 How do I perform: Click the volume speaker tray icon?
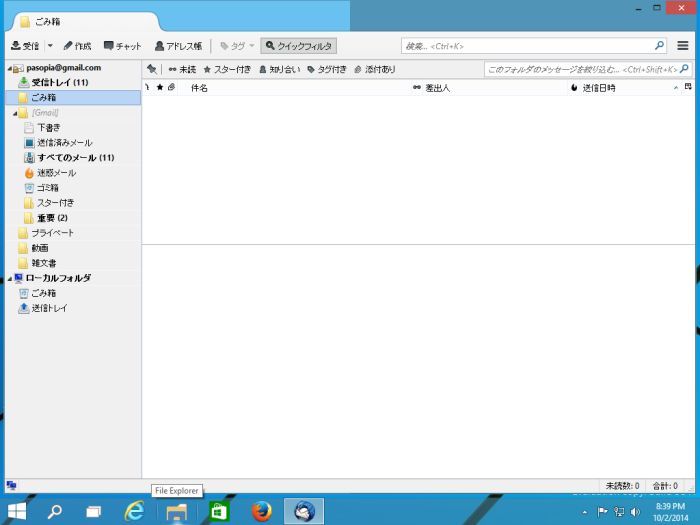tap(635, 512)
